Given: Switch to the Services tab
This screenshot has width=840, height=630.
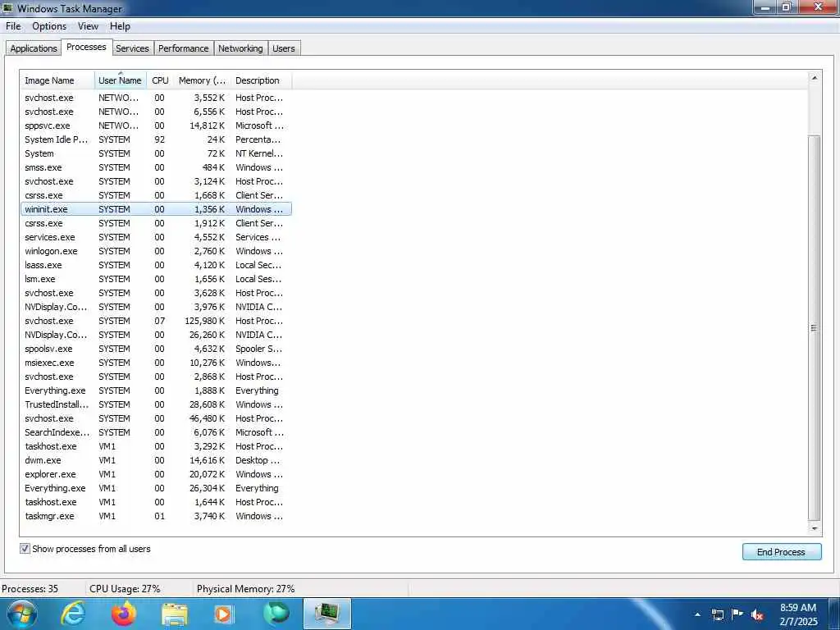Looking at the screenshot, I should [x=132, y=48].
